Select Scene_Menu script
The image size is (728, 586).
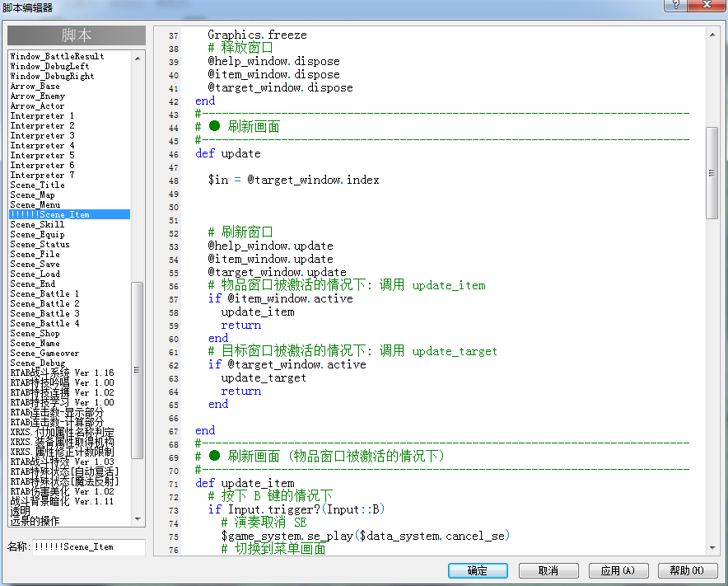[35, 205]
